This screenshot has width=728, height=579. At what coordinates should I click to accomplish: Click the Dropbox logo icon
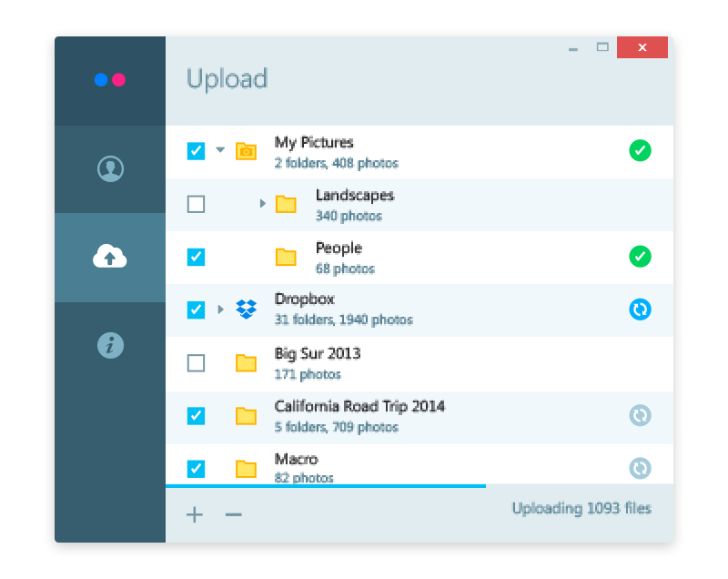point(246,310)
